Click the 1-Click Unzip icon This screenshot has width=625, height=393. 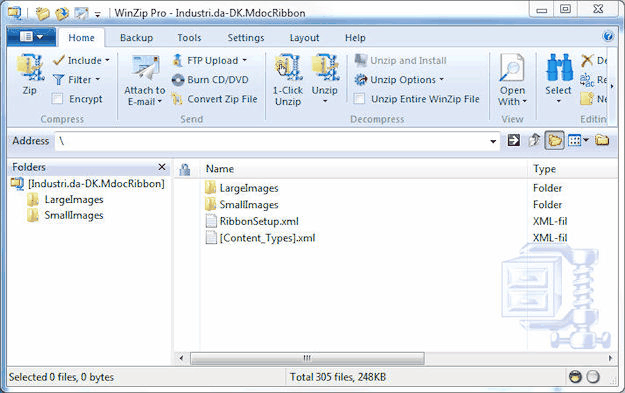pyautogui.click(x=288, y=68)
